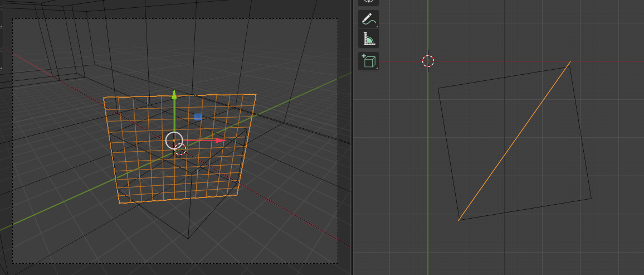Select the Measure ruler tool
This screenshot has height=275, width=644.
[368, 39]
